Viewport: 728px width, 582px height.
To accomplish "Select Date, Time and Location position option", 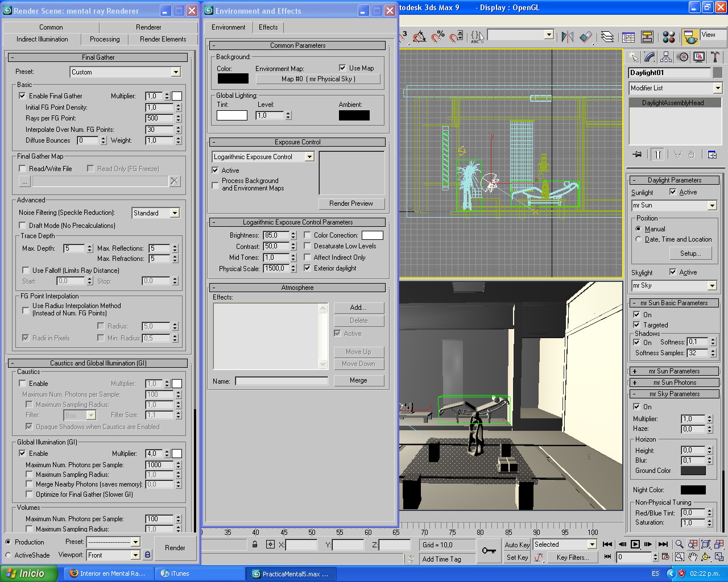I will click(x=638, y=239).
